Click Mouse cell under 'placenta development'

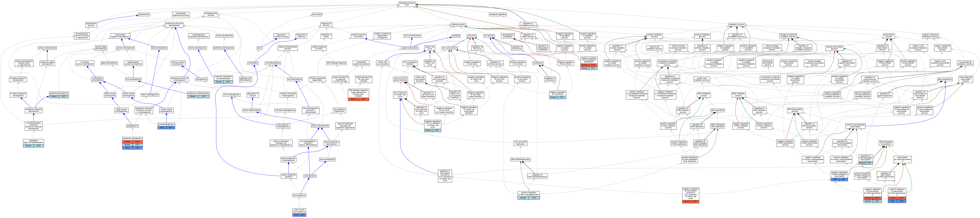[54, 96]
